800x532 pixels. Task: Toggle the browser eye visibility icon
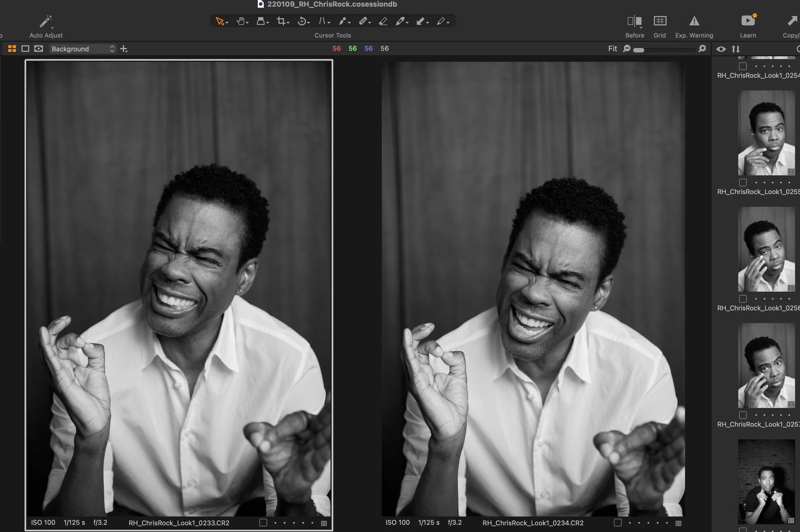(x=721, y=49)
